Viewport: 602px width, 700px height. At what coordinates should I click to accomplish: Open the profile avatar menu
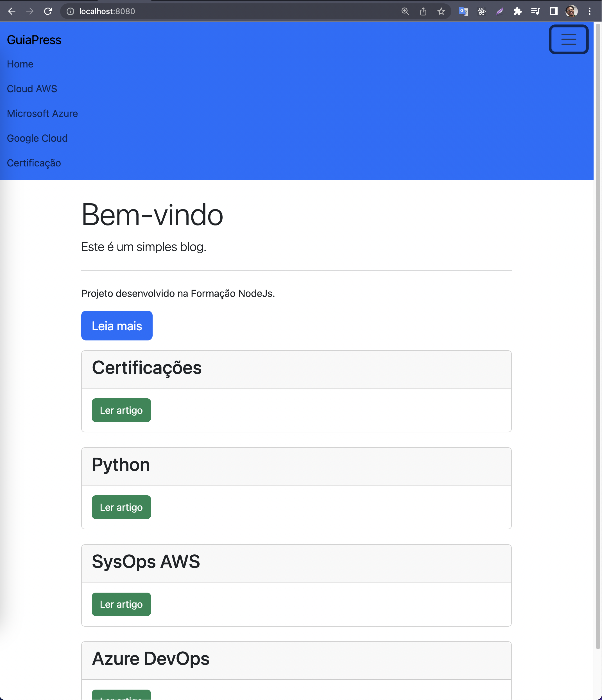[x=572, y=11]
